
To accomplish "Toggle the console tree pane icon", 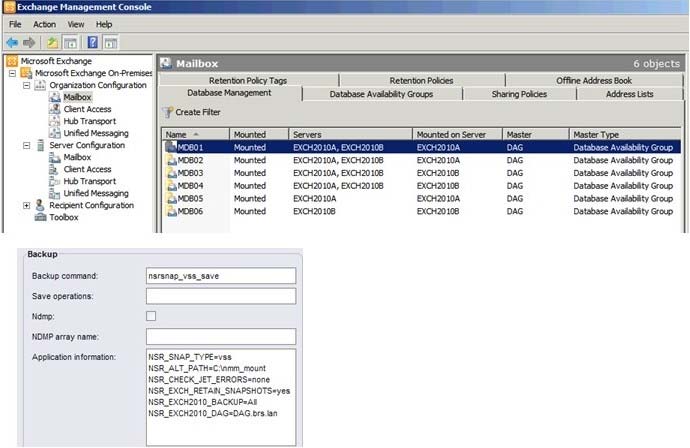I will [x=70, y=43].
